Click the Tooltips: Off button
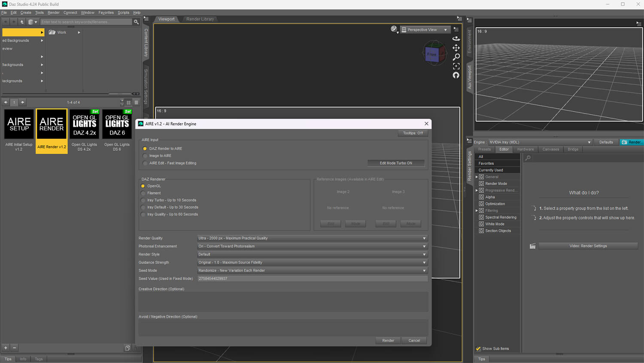Screen dimensions: 644x363 (413, 133)
